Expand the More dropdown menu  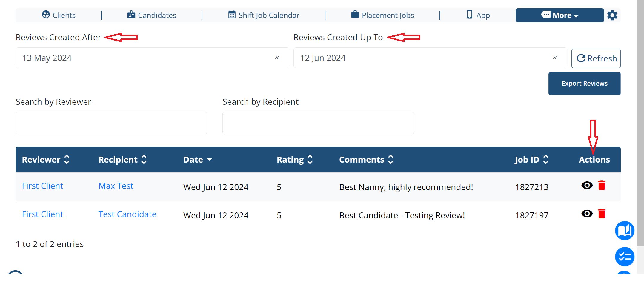coord(560,15)
